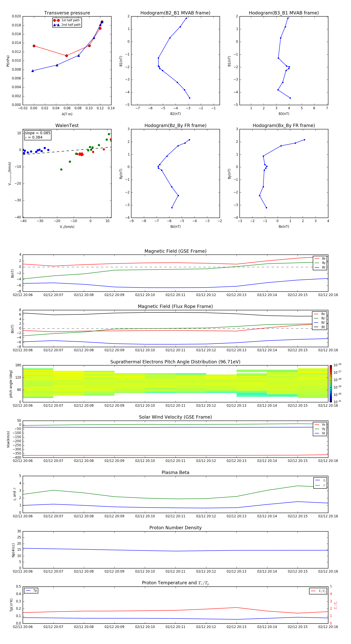Click the pitch angle color scale bar

point(331,383)
